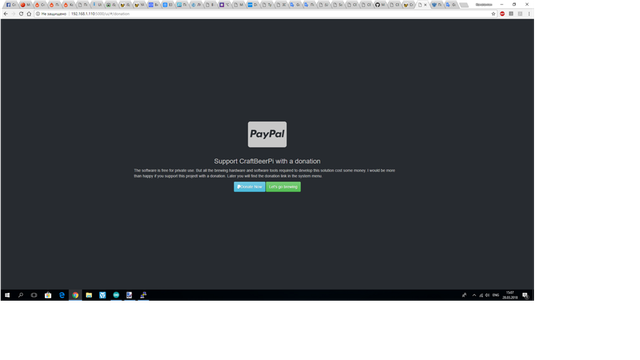The height and width of the screenshot is (360, 640).
Task: Click the Support CraftBeerPi heading text
Action: [x=267, y=161]
